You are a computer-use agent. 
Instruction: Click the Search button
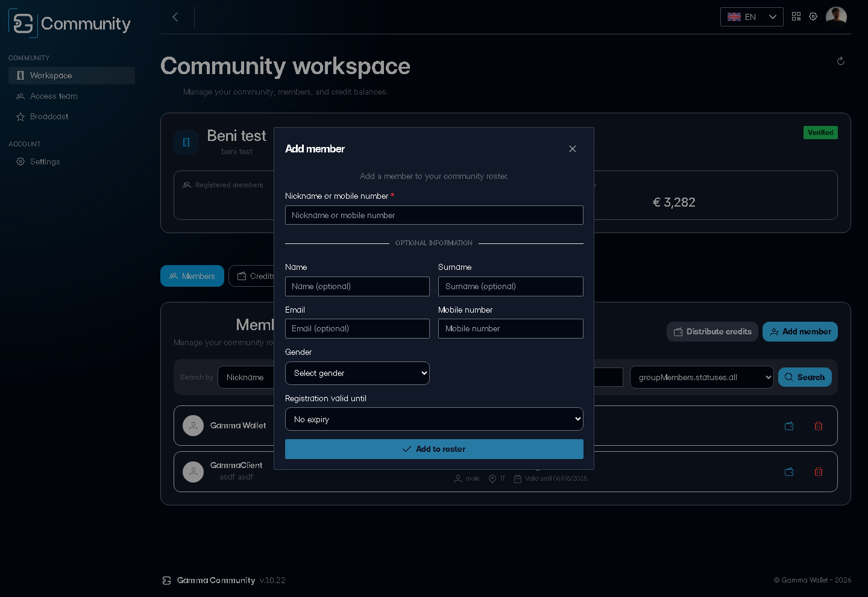click(805, 377)
